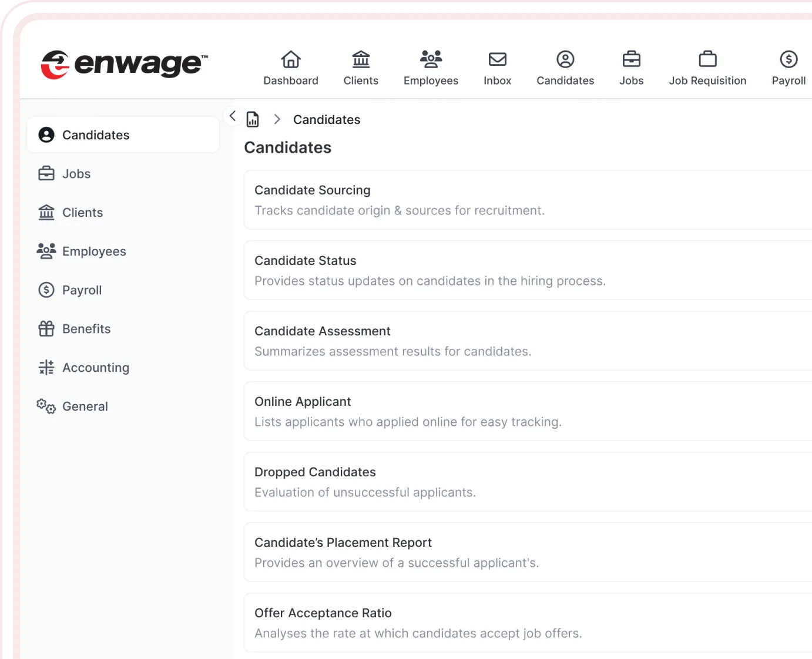The height and width of the screenshot is (659, 812).
Task: Click the Candidates breadcrumb text
Action: point(327,120)
